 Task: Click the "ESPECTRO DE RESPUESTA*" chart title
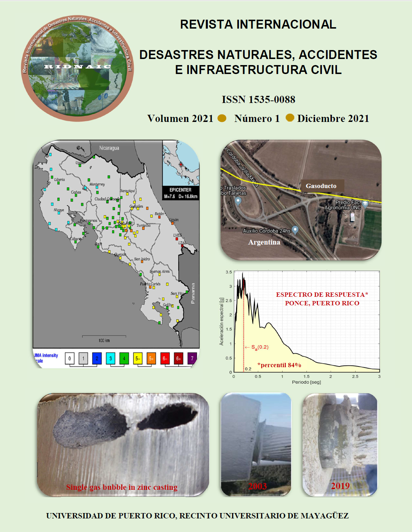322,295
